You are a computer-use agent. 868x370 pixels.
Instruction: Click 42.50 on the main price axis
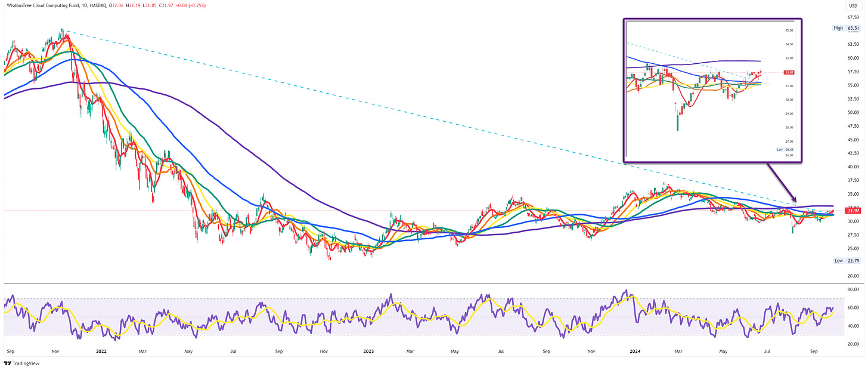click(854, 153)
